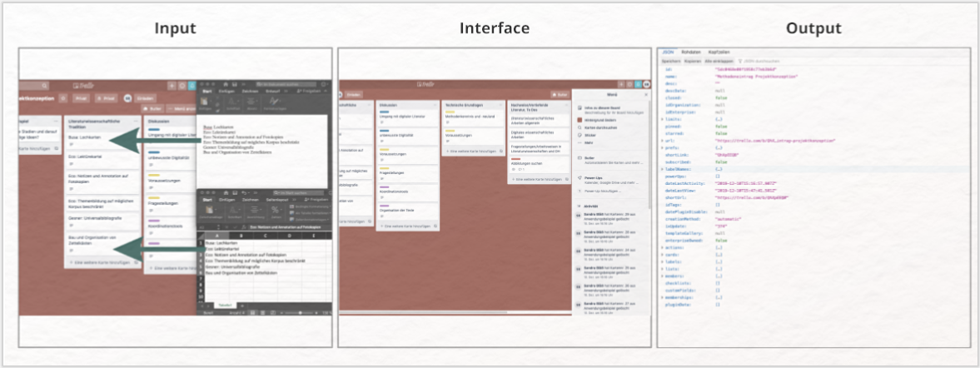Click the Word paste (Einfügen) ribbon icon
The height and width of the screenshot is (368, 980).
point(204,102)
